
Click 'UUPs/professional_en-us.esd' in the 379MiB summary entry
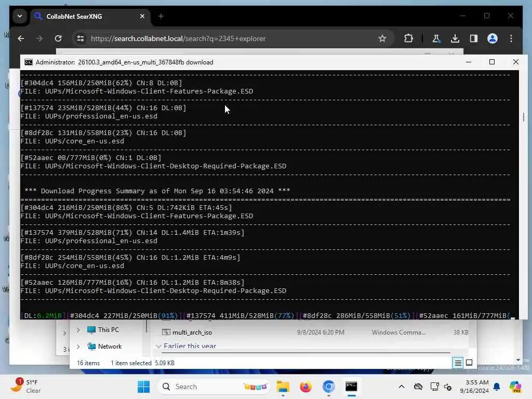(101, 241)
